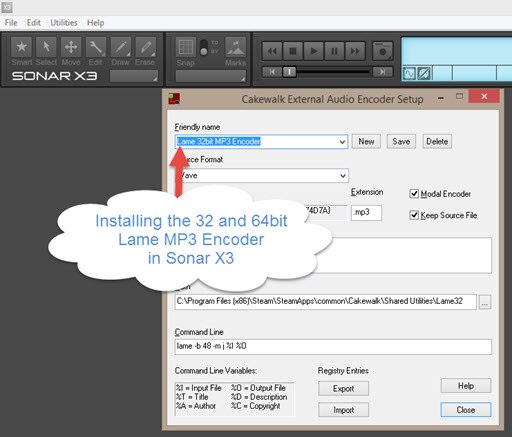Click the waveform icon in time display
The height and width of the screenshot is (437, 512).
point(409,73)
